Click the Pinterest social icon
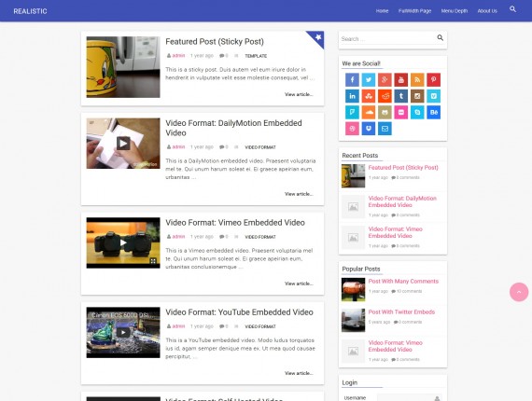The width and height of the screenshot is (532, 401). (x=434, y=80)
